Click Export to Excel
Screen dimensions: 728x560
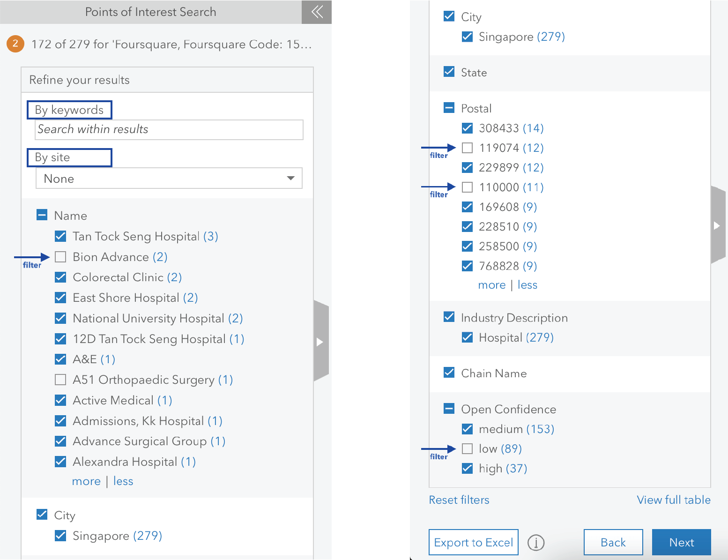click(473, 542)
